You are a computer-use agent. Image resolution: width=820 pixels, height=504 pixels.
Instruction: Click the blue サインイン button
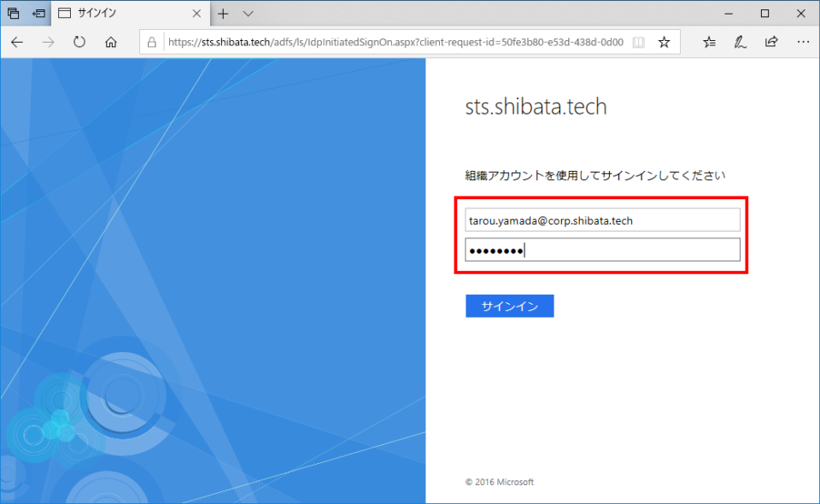click(x=510, y=306)
